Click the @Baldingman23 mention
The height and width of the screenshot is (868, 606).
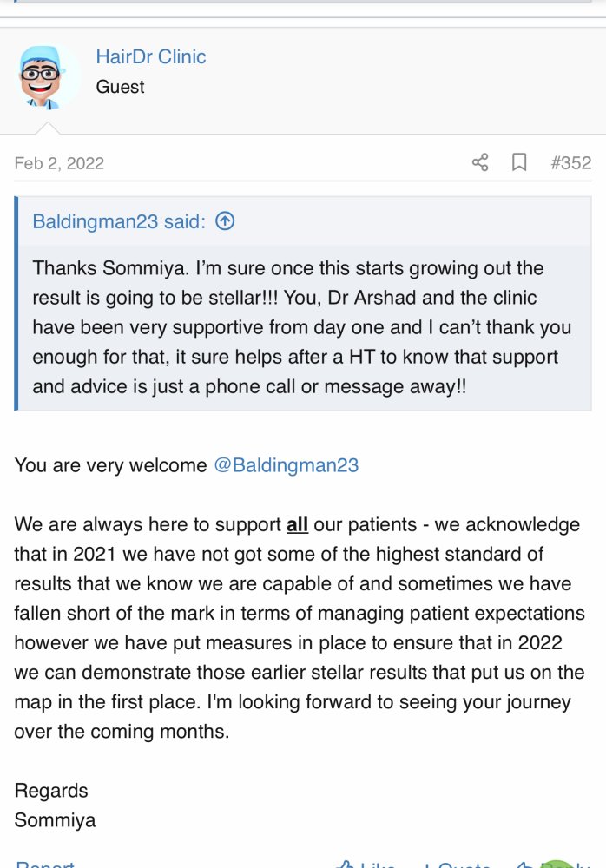[287, 465]
